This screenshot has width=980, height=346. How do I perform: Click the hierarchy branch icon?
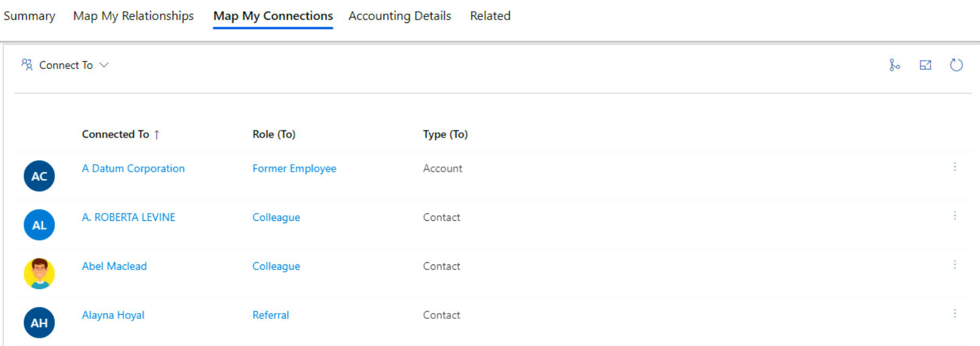click(x=894, y=65)
